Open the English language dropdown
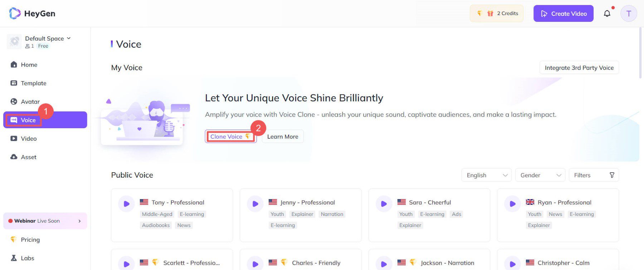Image resolution: width=644 pixels, height=270 pixels. [x=486, y=175]
